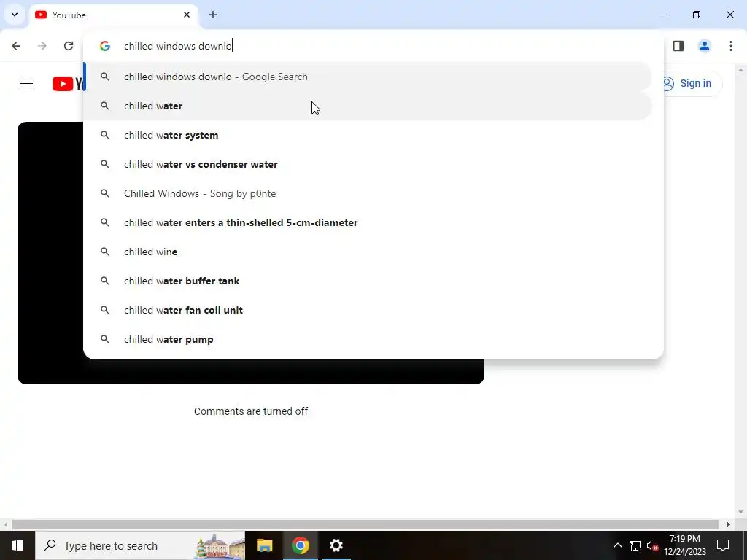Go back to the previous page

click(x=16, y=46)
